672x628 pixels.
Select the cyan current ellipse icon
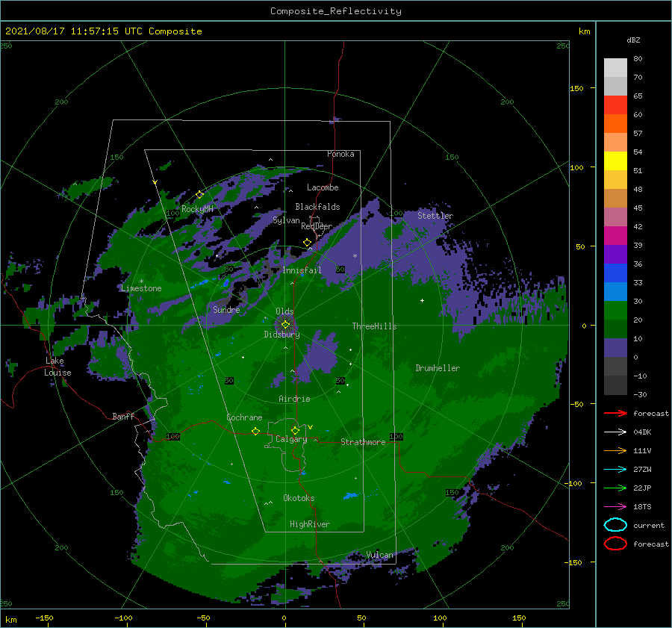click(615, 525)
